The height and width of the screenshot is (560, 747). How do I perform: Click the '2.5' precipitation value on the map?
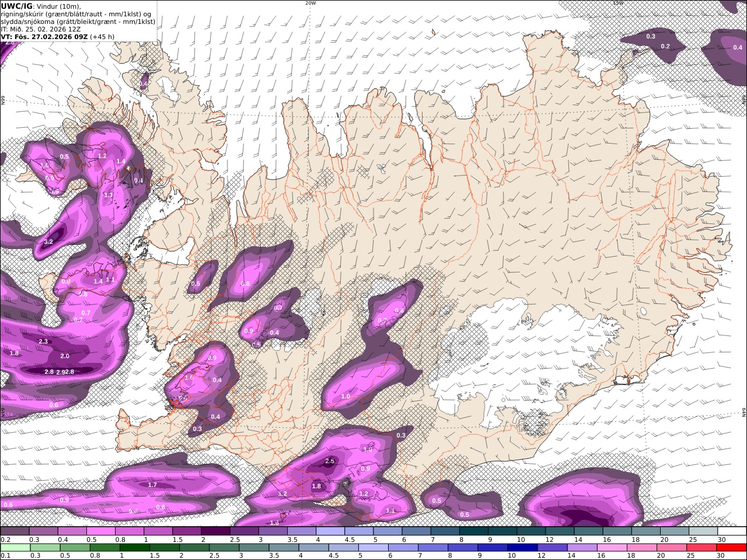pyautogui.click(x=330, y=461)
